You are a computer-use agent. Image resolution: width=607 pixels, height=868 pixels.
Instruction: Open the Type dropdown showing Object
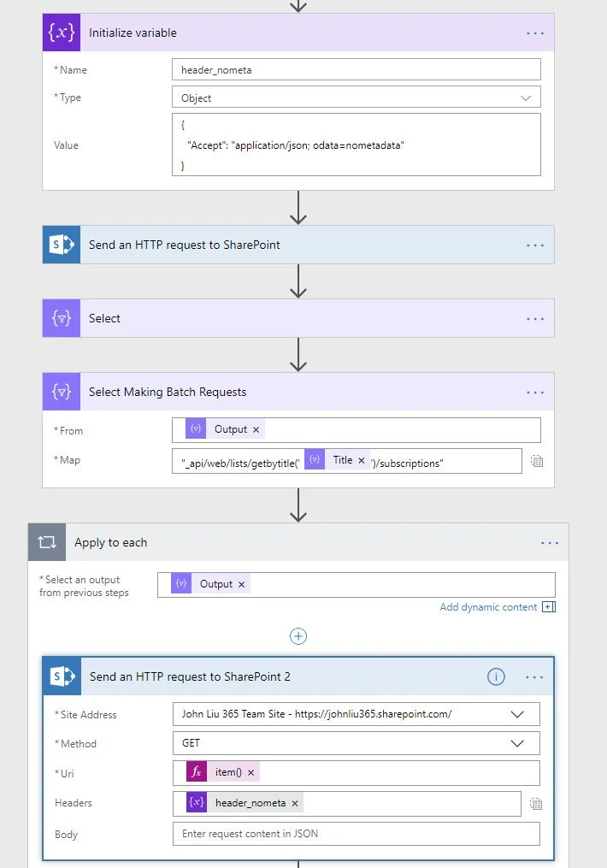click(356, 98)
